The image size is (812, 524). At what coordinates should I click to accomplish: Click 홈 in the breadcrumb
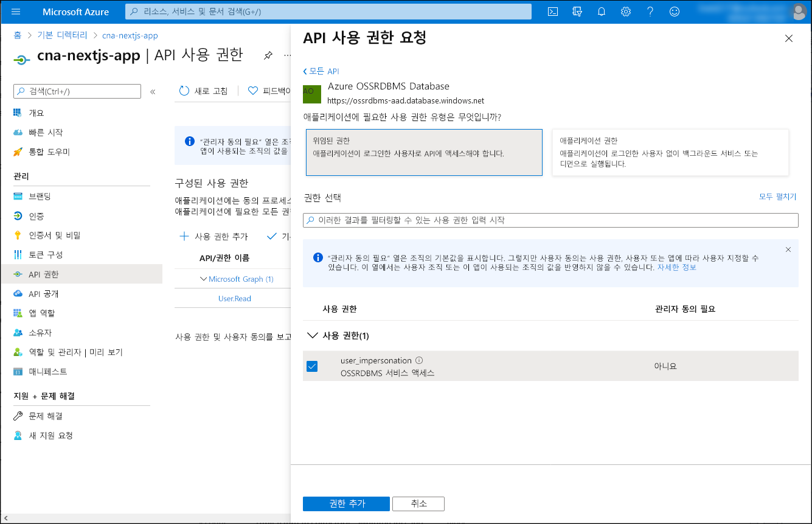[18, 36]
